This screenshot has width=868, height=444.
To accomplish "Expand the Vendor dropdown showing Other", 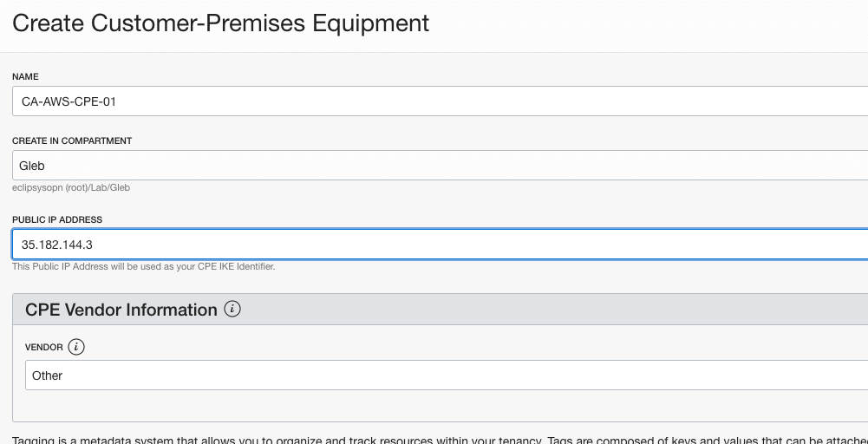I will [x=434, y=375].
